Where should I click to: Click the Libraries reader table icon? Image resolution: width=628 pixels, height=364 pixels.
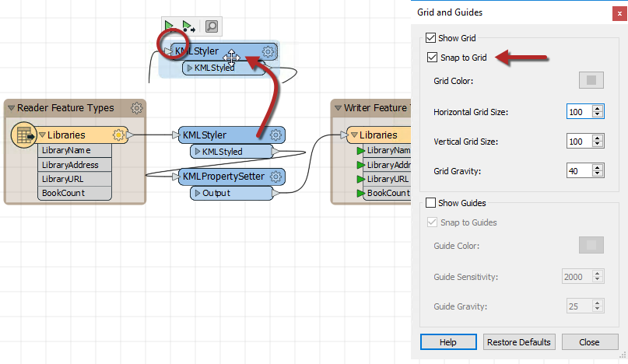(x=23, y=135)
